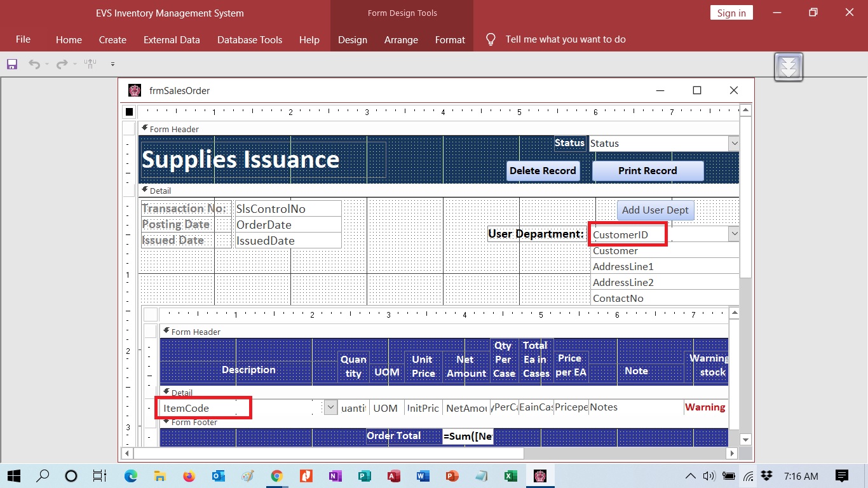Click the Save icon in quick access toolbar
The height and width of the screenshot is (488, 868).
(x=12, y=64)
